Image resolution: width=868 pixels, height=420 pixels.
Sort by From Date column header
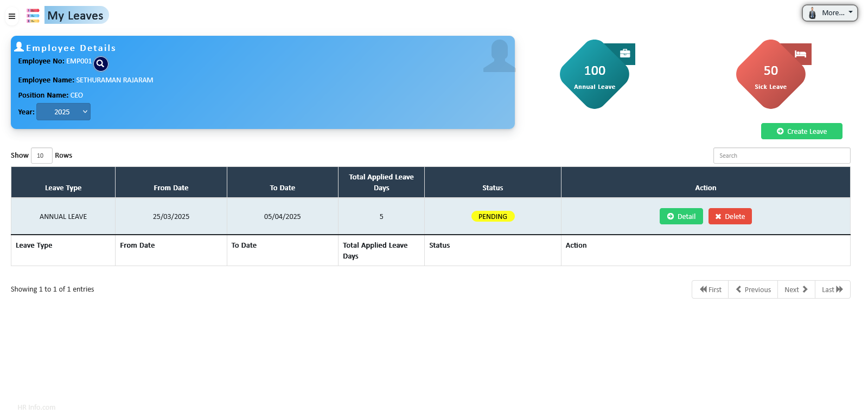171,188
